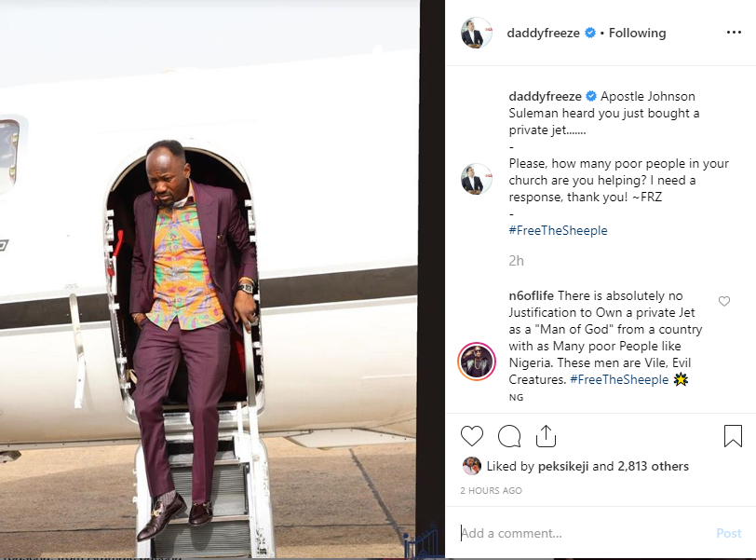
Task: Visit n6oflife username link
Action: pyautogui.click(x=531, y=295)
